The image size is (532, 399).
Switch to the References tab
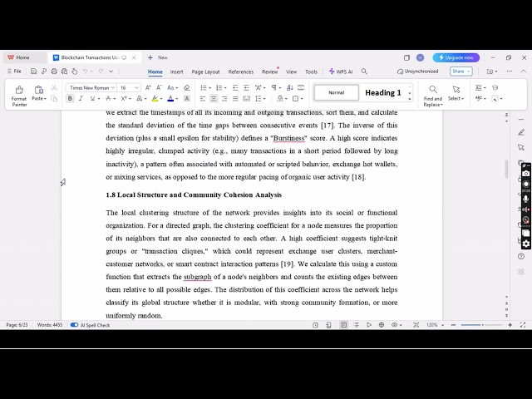click(241, 71)
